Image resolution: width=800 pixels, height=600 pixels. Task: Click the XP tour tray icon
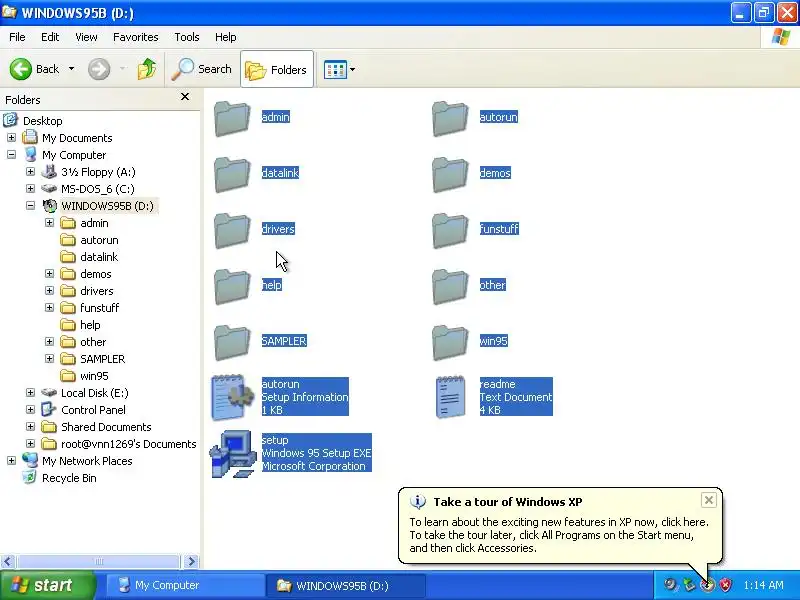[x=707, y=585]
